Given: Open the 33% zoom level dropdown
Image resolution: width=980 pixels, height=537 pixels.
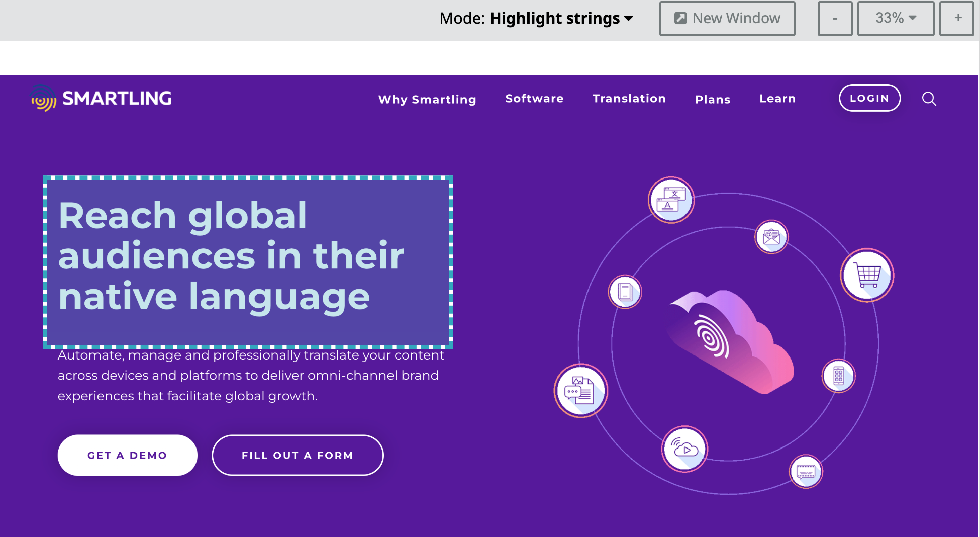Looking at the screenshot, I should (x=896, y=18).
